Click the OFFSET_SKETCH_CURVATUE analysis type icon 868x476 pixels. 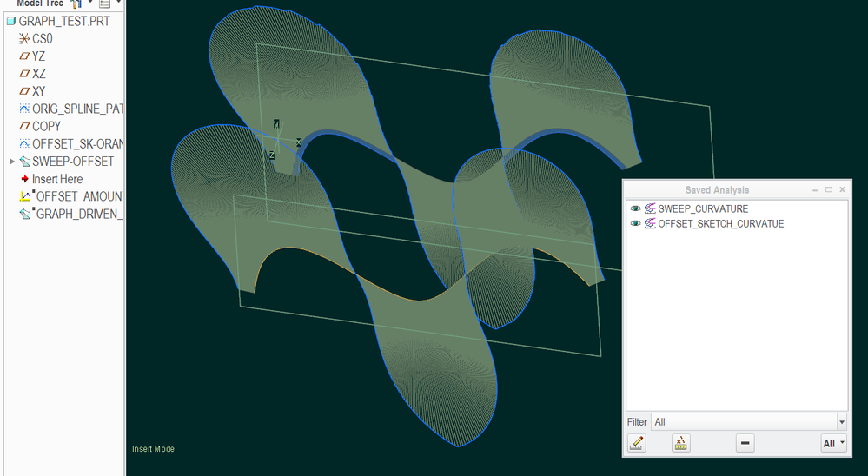click(x=650, y=223)
